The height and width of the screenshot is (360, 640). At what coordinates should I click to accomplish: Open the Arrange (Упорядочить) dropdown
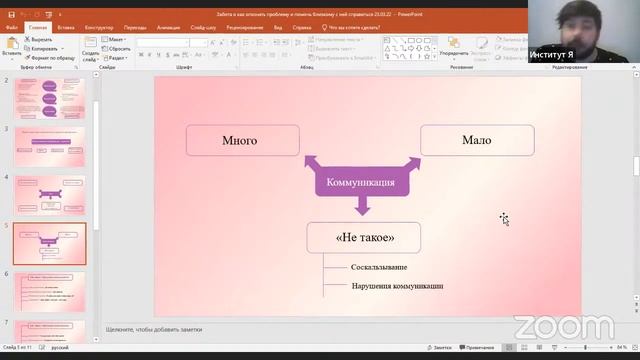point(453,53)
